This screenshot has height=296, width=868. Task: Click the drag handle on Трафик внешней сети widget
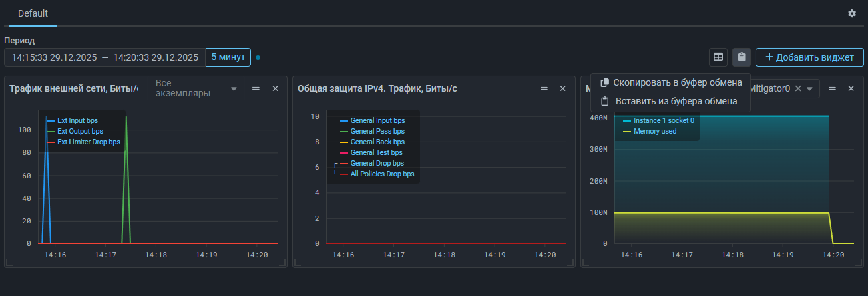click(256, 88)
